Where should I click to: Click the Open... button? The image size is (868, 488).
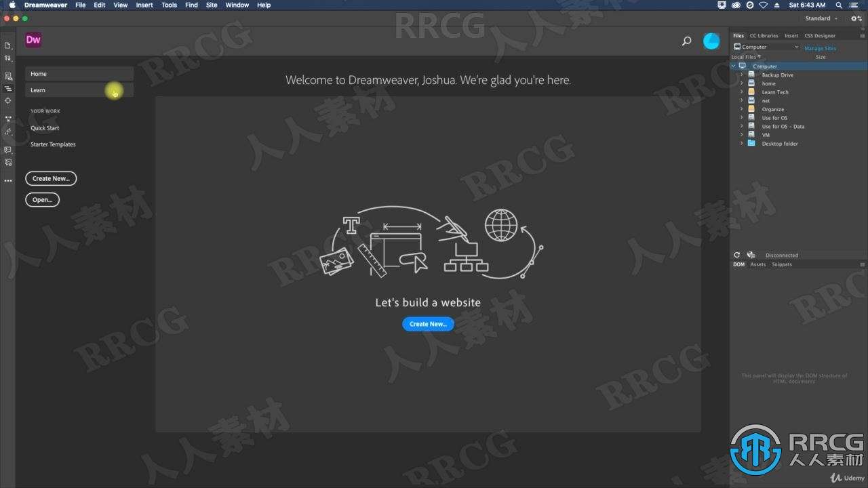(42, 200)
